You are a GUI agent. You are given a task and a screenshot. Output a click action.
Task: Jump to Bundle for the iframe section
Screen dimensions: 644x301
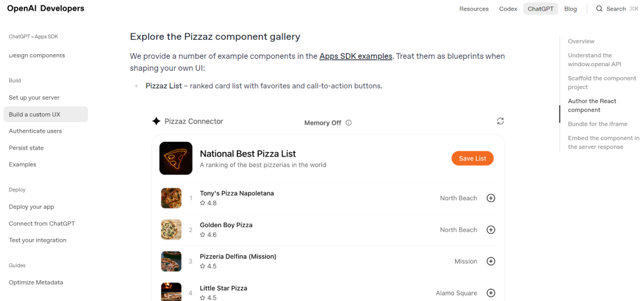pos(597,124)
